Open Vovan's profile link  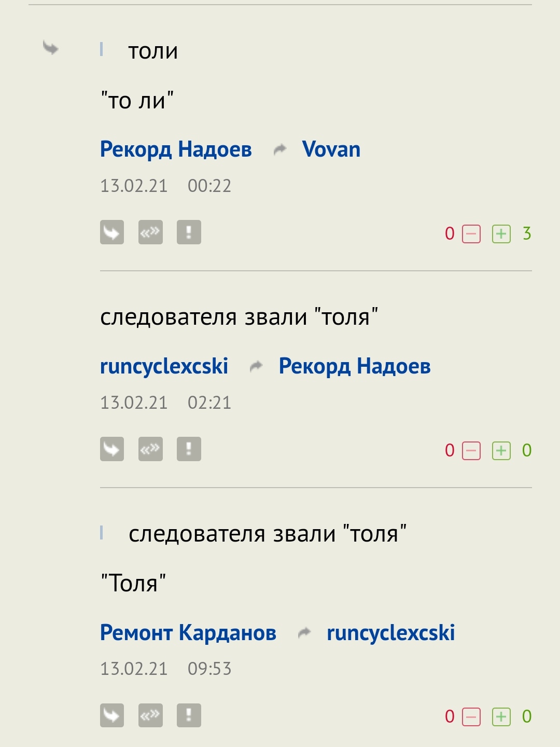coord(331,149)
